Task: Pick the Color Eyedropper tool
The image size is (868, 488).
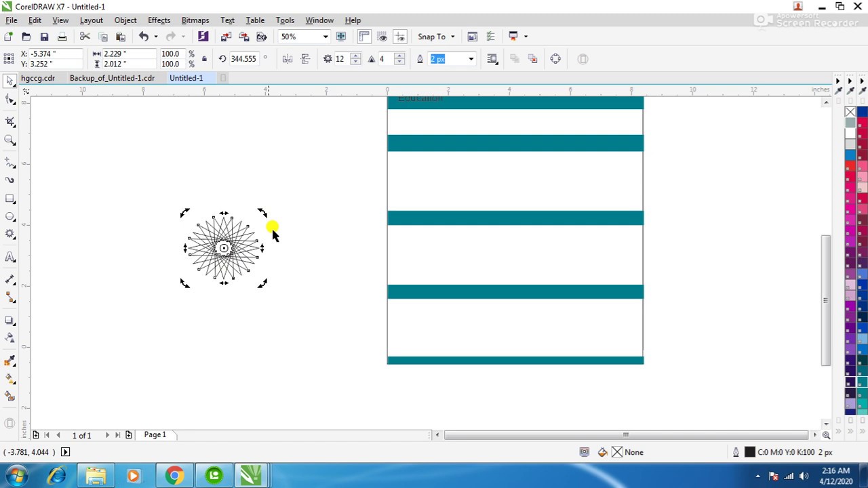Action: coord(10,361)
